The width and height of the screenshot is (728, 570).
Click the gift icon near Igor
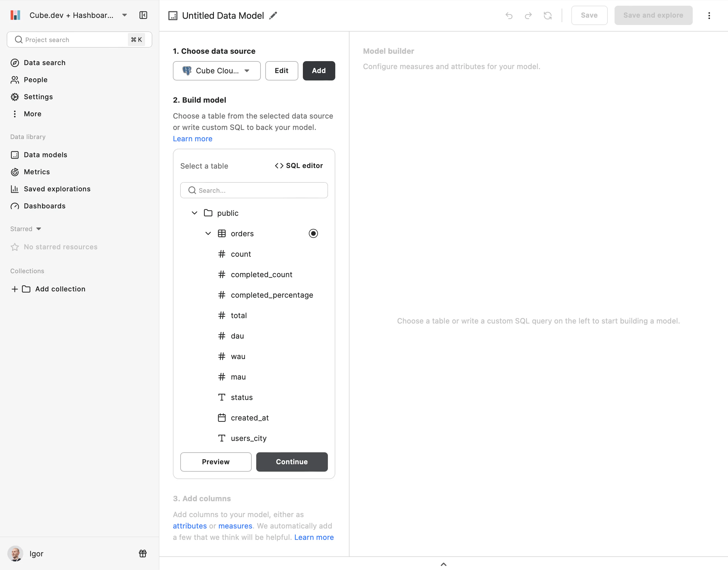pos(142,554)
